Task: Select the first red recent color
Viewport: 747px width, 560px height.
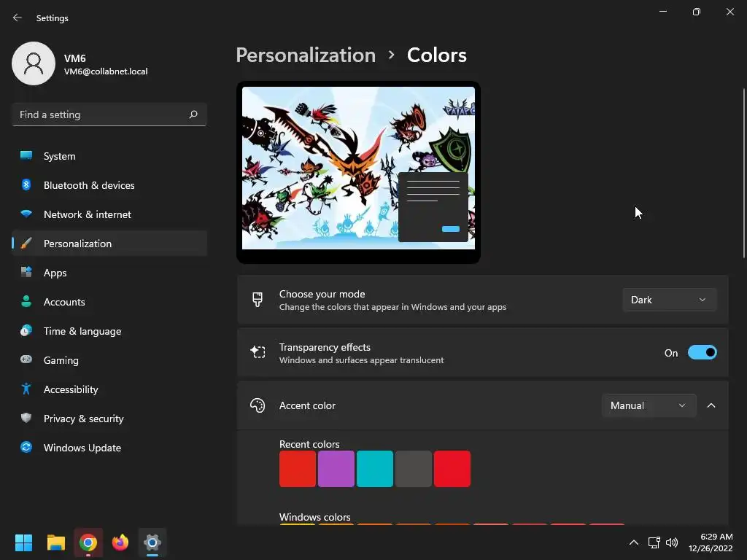Action: pyautogui.click(x=298, y=469)
